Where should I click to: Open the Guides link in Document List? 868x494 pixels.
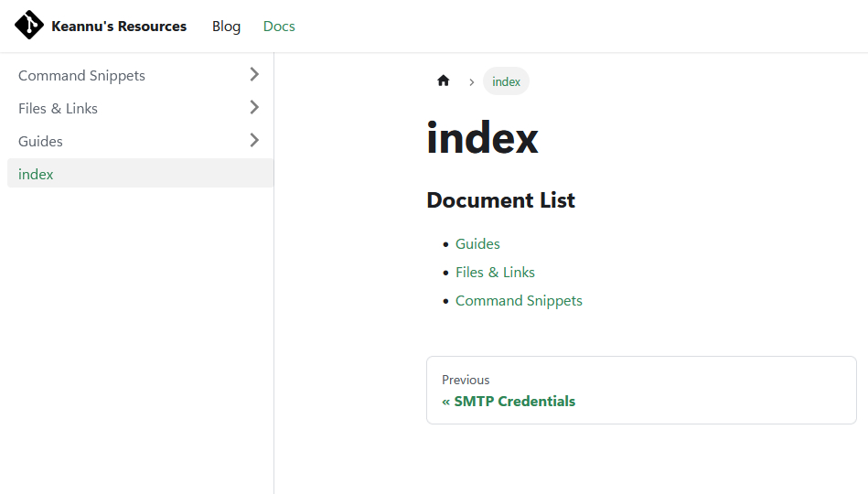click(477, 244)
